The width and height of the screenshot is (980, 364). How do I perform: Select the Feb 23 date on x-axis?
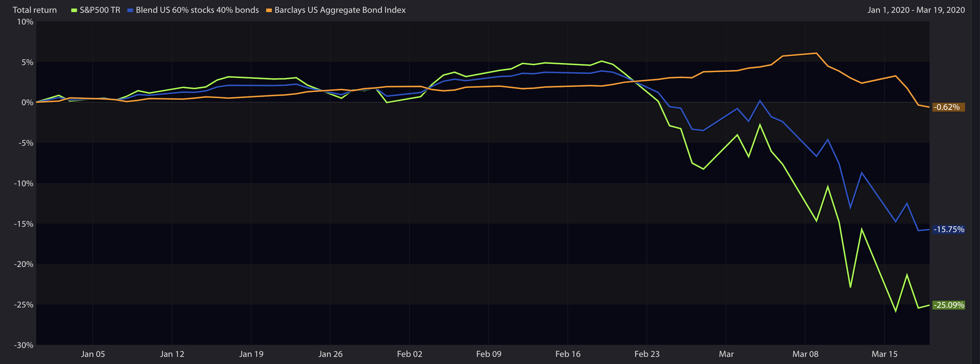point(647,354)
